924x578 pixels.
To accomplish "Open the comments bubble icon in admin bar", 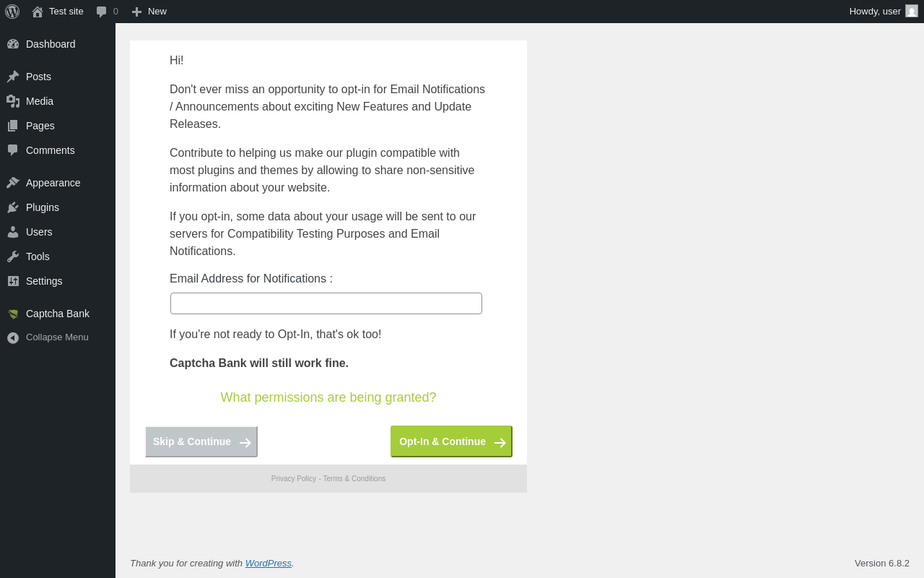I will (102, 12).
